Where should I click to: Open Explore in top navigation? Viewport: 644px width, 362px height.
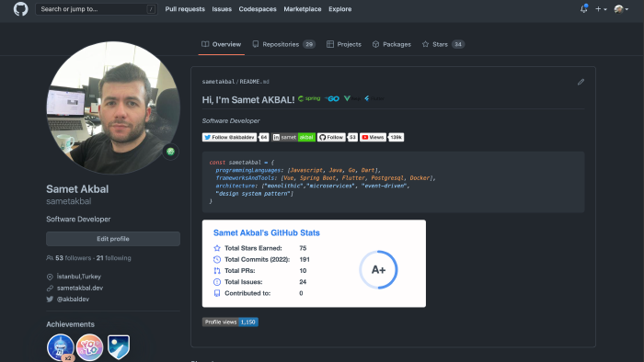(x=339, y=9)
